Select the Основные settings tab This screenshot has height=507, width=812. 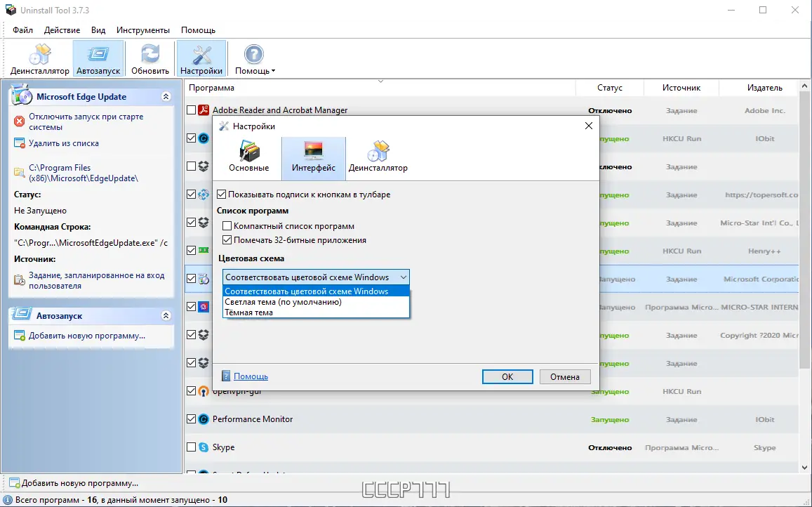tap(249, 158)
